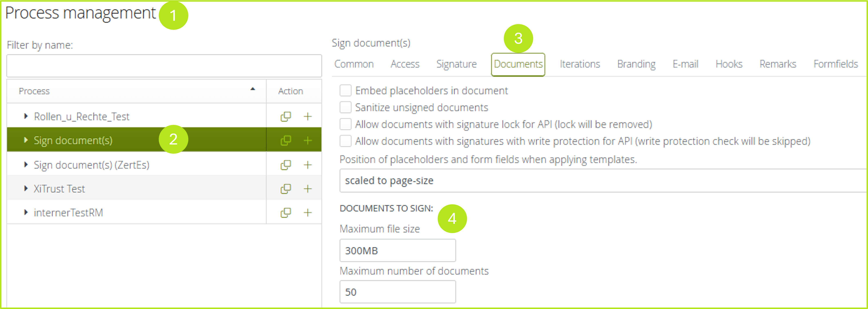Expand the Rollen_u_Rechte_Test tree node
This screenshot has width=868, height=309.
click(26, 116)
